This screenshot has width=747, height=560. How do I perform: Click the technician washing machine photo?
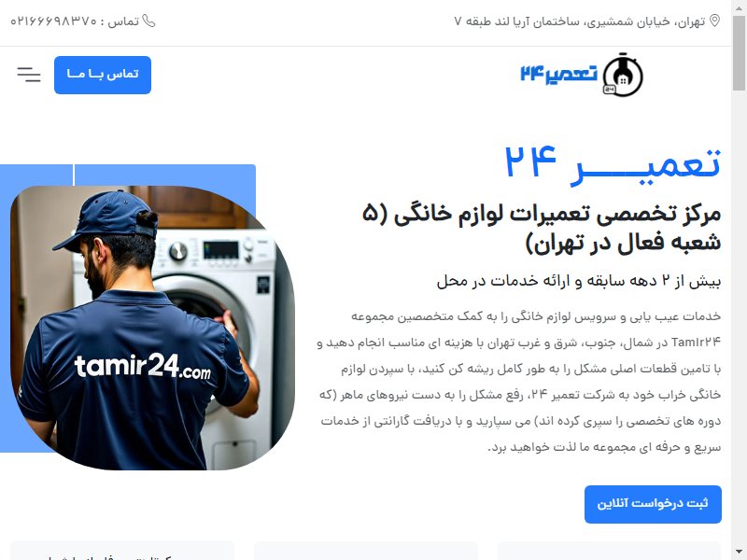coord(152,328)
